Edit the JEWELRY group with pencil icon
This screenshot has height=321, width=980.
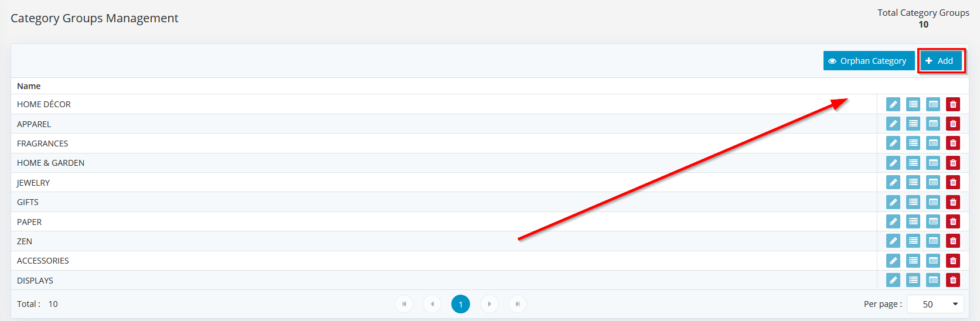(x=893, y=182)
